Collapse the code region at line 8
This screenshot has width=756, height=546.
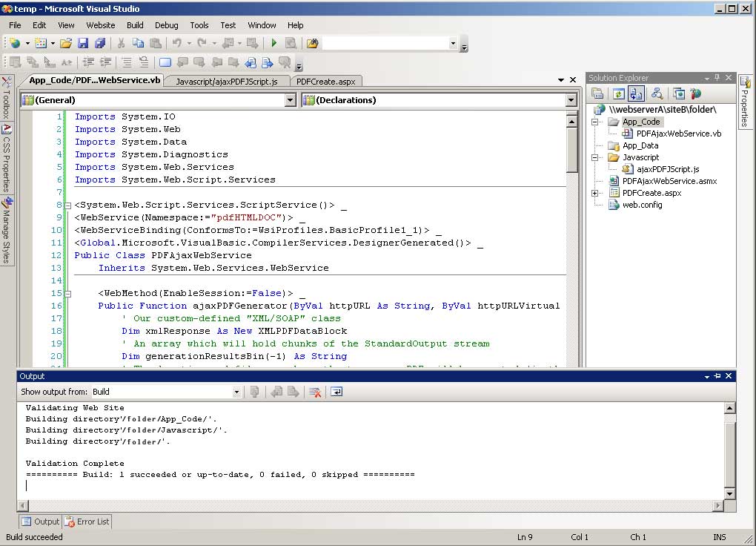68,205
